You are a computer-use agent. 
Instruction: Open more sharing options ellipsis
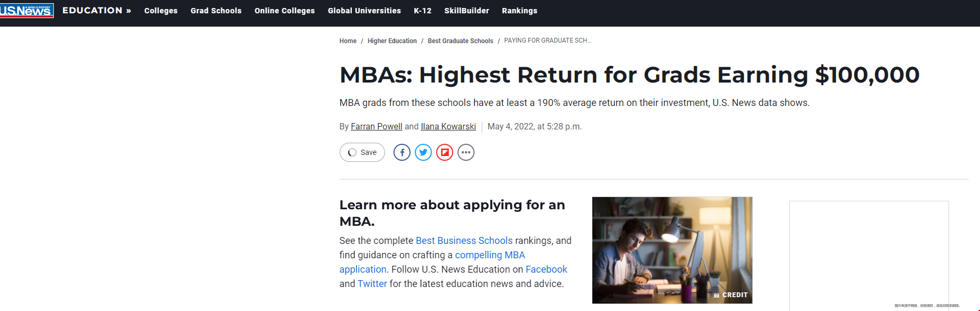pyautogui.click(x=466, y=152)
